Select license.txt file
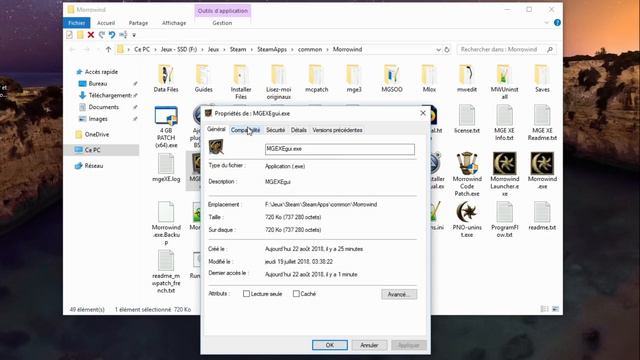Viewport: 640px width, 360px height. coord(467,119)
